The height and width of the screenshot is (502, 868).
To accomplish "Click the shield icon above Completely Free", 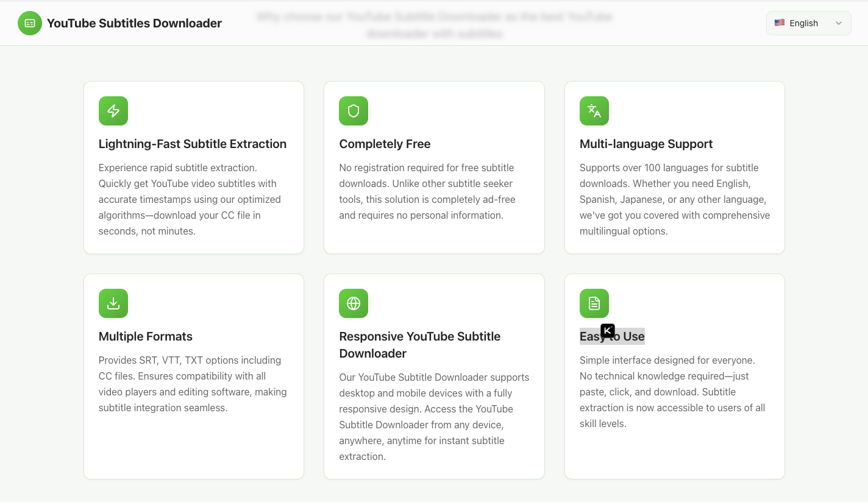I will [354, 111].
